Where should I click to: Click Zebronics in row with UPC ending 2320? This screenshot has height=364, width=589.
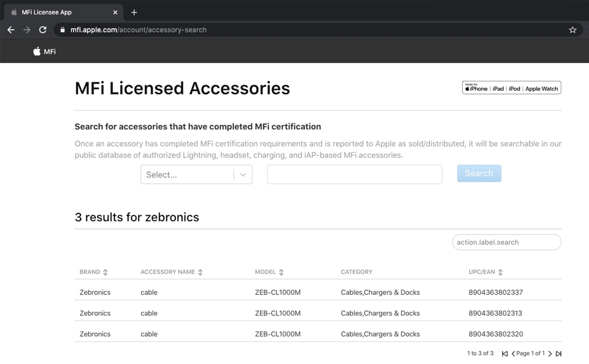point(95,334)
